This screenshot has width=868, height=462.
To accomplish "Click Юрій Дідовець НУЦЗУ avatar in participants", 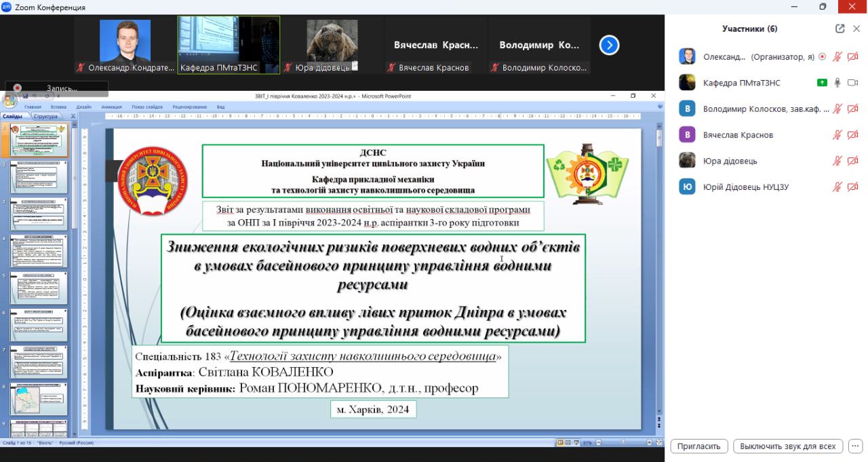I will pyautogui.click(x=687, y=187).
